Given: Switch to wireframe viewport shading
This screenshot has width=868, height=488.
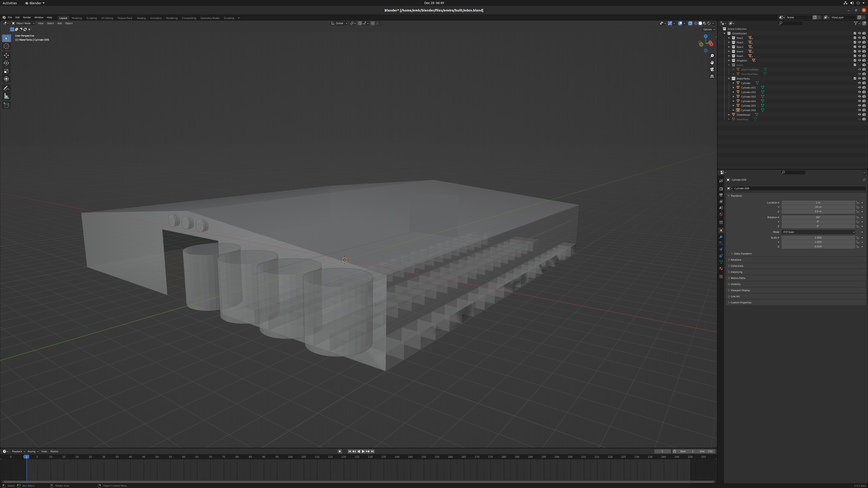Looking at the screenshot, I should tap(696, 23).
